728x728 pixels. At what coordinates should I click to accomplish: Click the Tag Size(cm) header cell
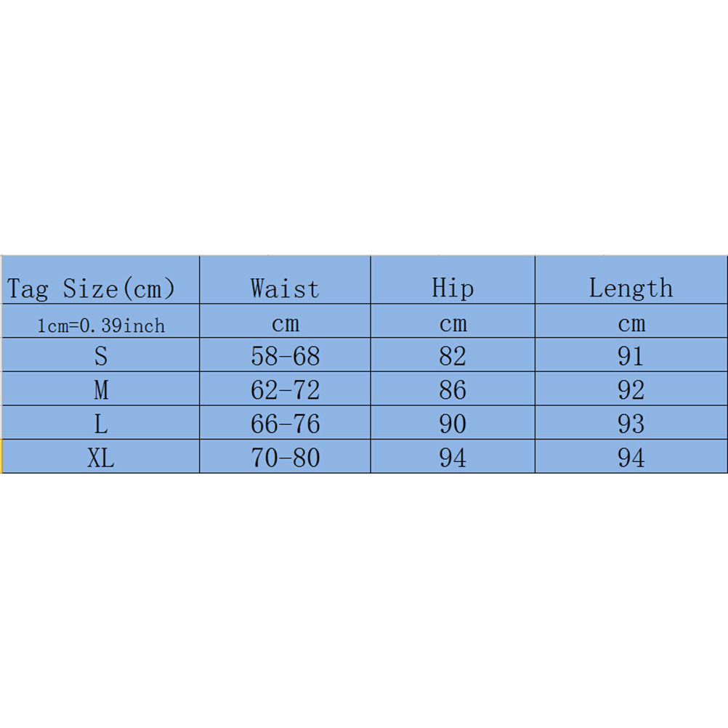tap(92, 288)
